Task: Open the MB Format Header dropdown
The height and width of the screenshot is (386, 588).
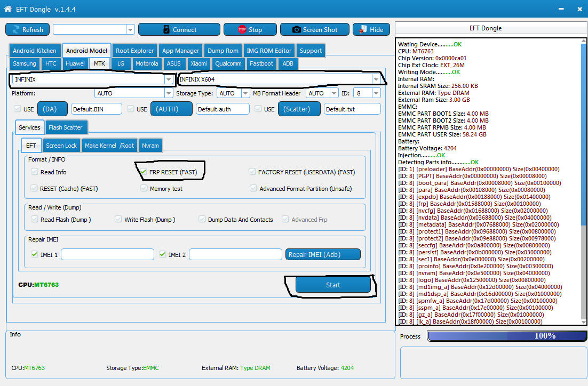Action: tap(333, 93)
